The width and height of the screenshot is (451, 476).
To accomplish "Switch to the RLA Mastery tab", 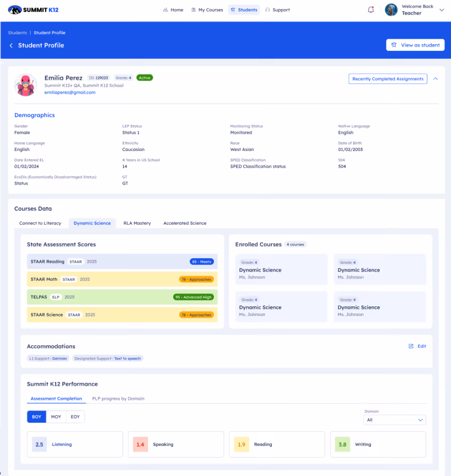I will (137, 223).
